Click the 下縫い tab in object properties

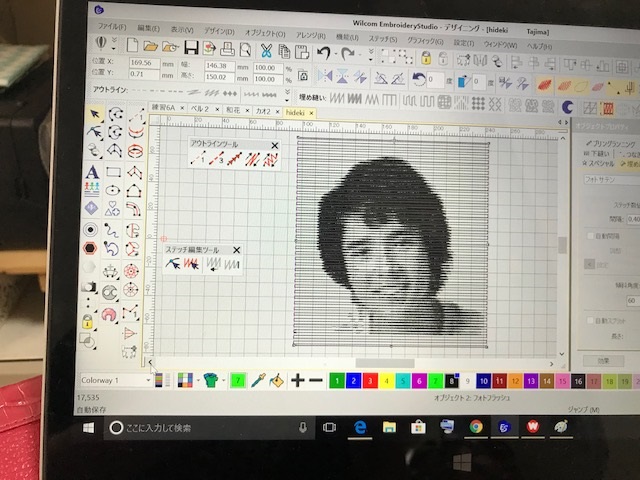(598, 153)
